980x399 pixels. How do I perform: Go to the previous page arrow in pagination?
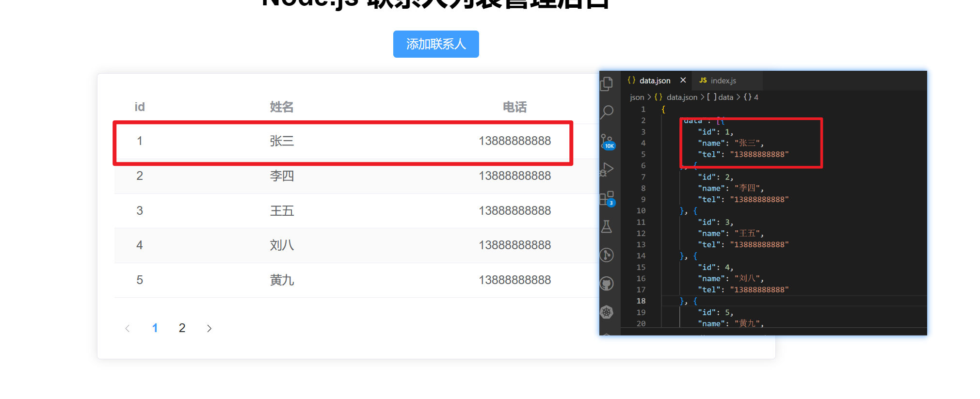point(128,328)
